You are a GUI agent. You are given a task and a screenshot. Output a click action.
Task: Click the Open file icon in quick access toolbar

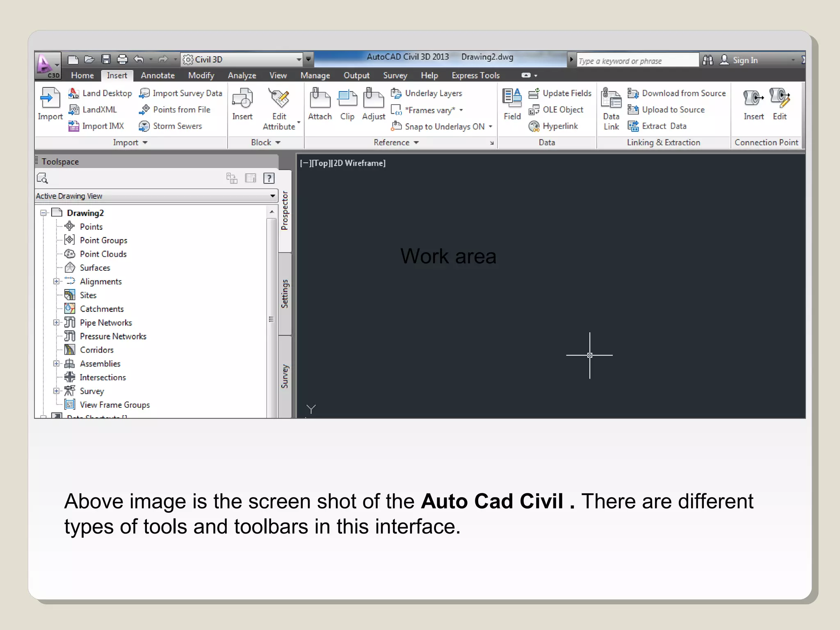tap(89, 60)
